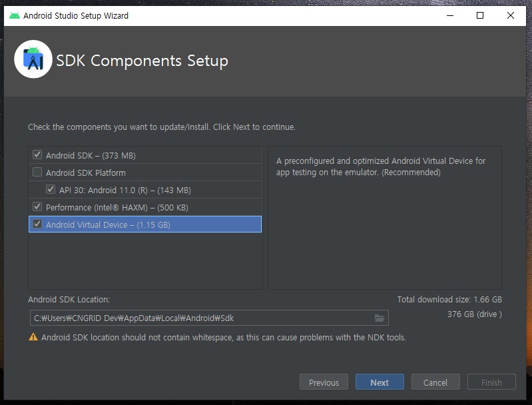
Task: Click the Total download size: 1.66 GB text
Action: tap(449, 300)
